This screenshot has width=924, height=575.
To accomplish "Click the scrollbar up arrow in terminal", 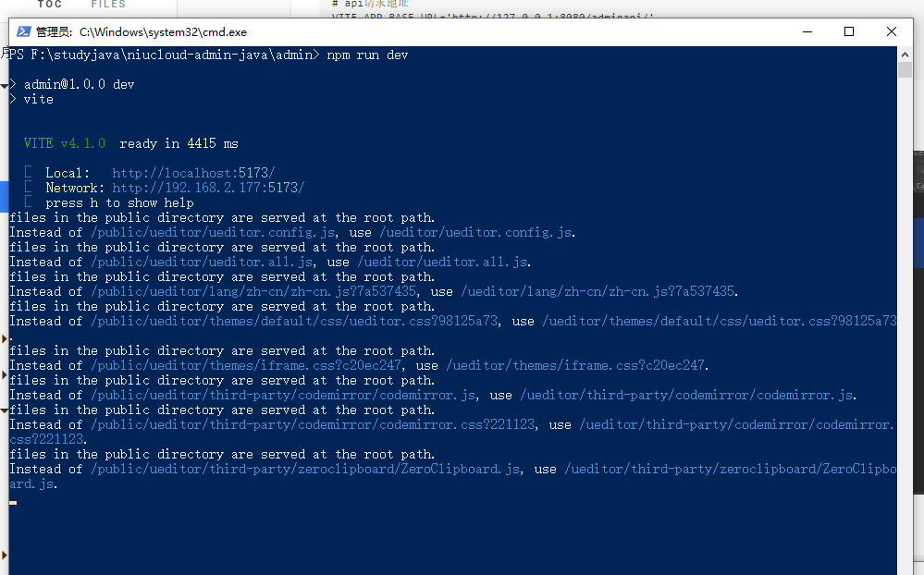I will 905,55.
